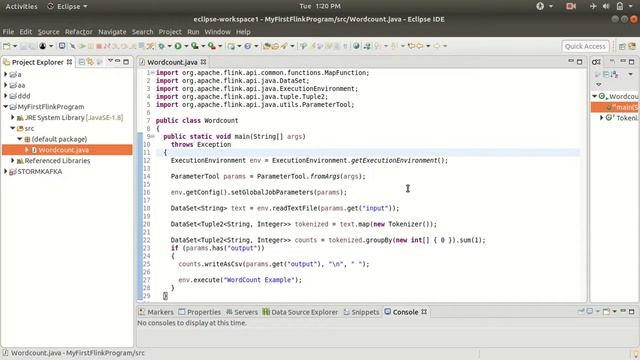The image size is (640, 360).
Task: Click the Open Perspective icon
Action: click(622, 47)
